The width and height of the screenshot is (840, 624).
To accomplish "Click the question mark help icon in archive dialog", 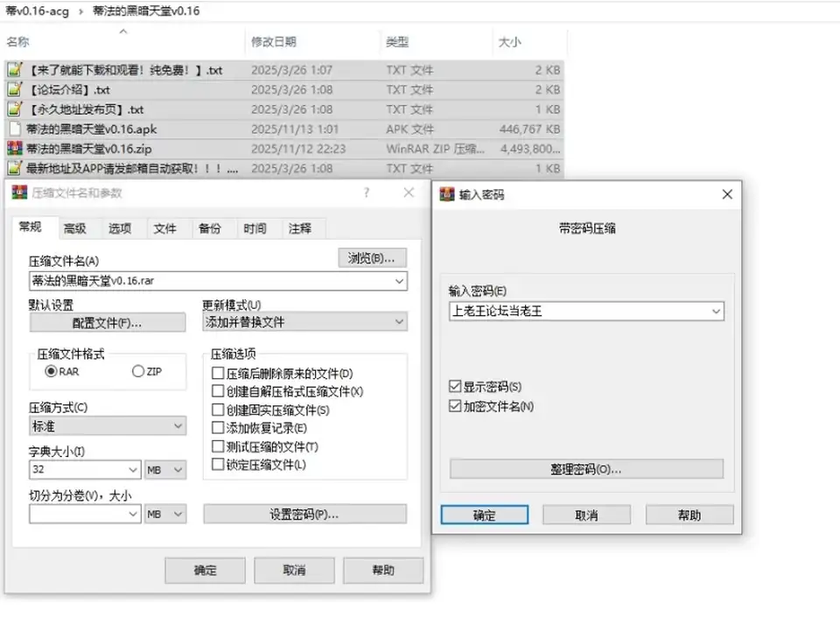I will pos(367,193).
